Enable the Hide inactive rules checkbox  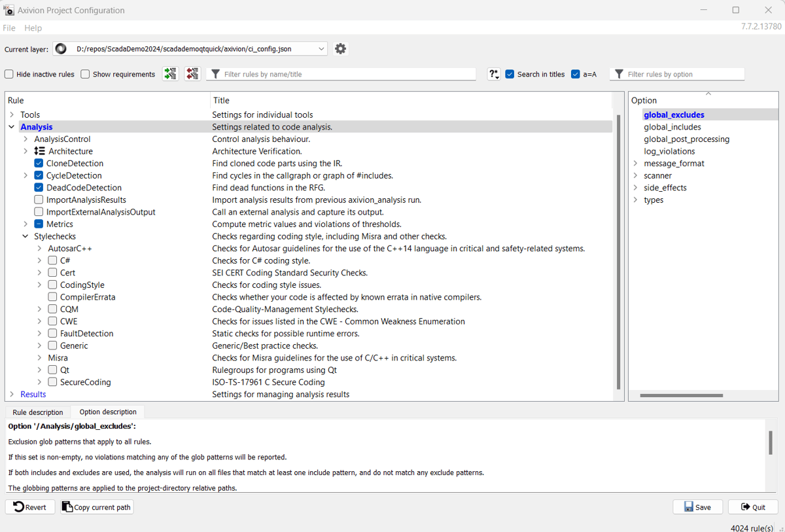[9, 75]
